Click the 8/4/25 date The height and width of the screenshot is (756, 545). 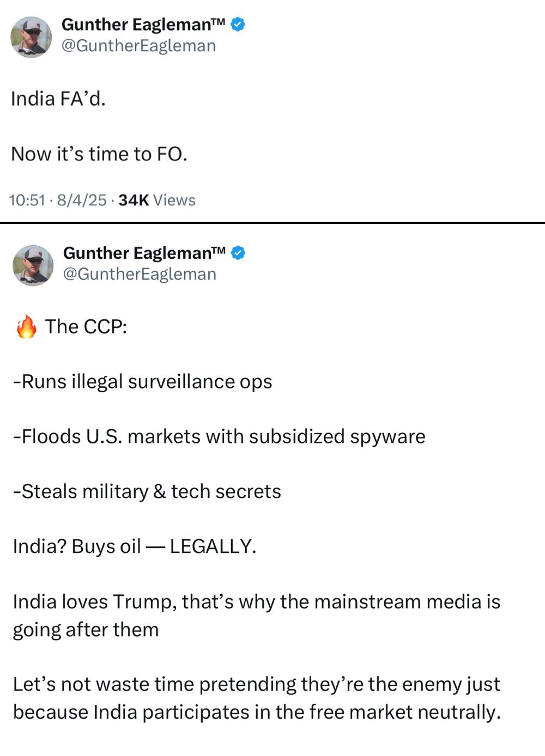[x=82, y=200]
